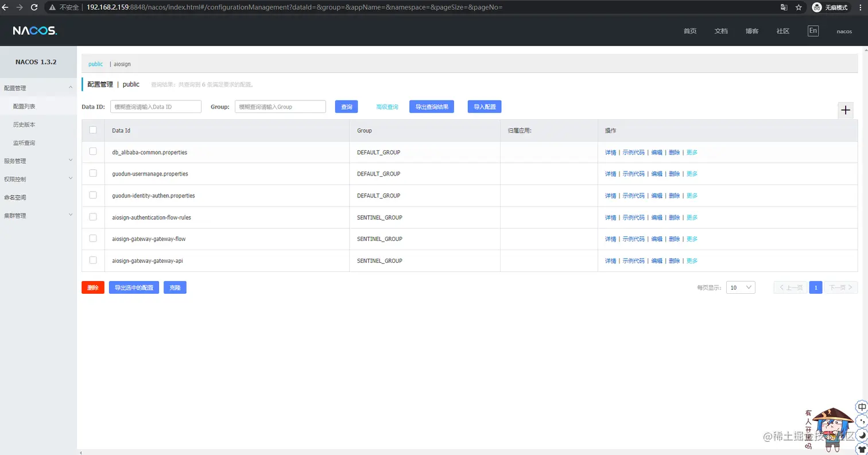Click 编辑 for guodun-identity-authen.properties
Screen dimensions: 868x455
(x=657, y=196)
